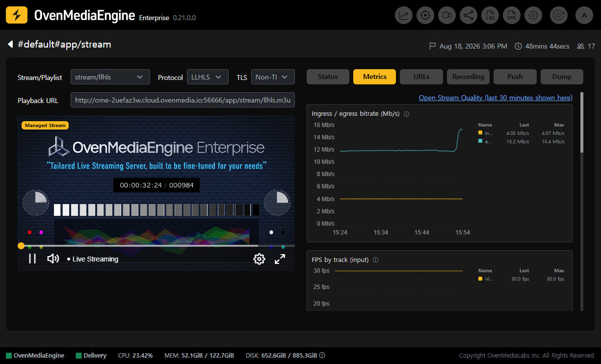The image size is (601, 364).
Task: Open the Dump tab
Action: point(562,77)
